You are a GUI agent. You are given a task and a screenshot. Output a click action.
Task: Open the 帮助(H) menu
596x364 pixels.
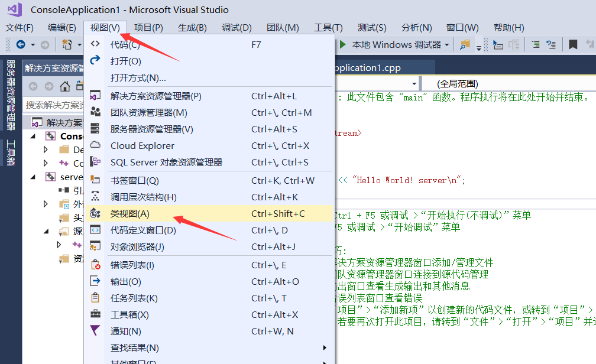pyautogui.click(x=509, y=28)
